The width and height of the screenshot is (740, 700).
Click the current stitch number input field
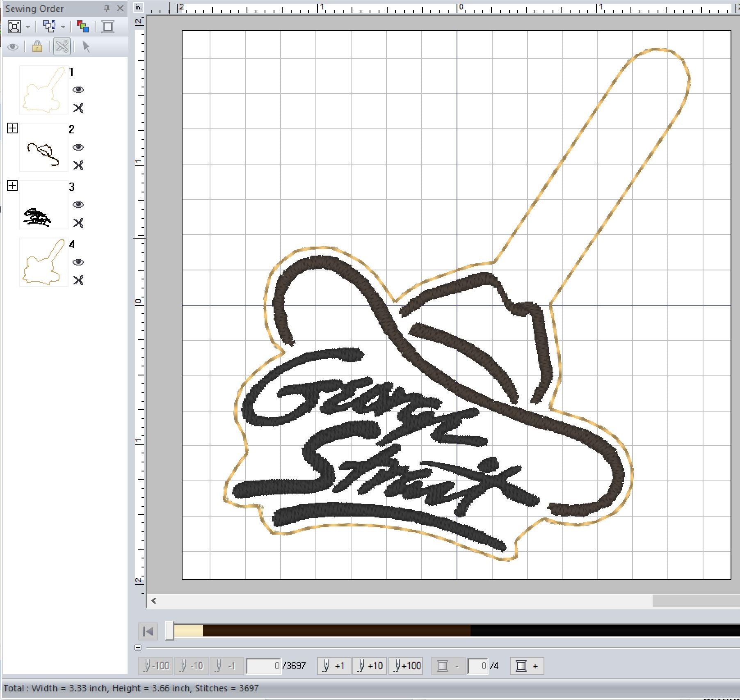point(264,666)
